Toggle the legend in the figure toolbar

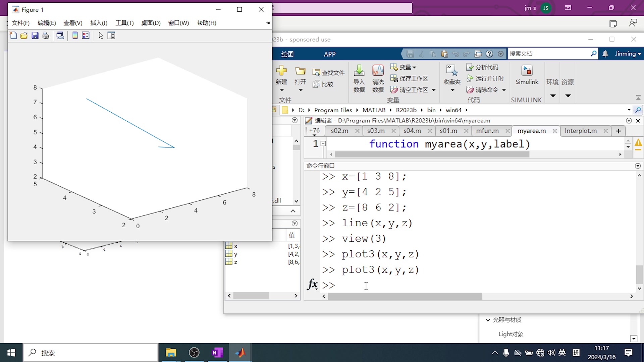coord(86,36)
